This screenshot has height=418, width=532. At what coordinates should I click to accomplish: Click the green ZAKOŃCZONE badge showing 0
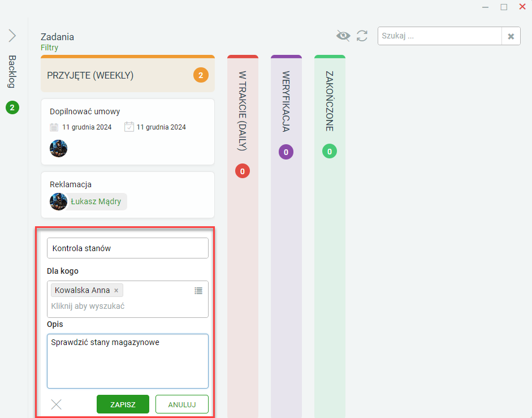[330, 152]
